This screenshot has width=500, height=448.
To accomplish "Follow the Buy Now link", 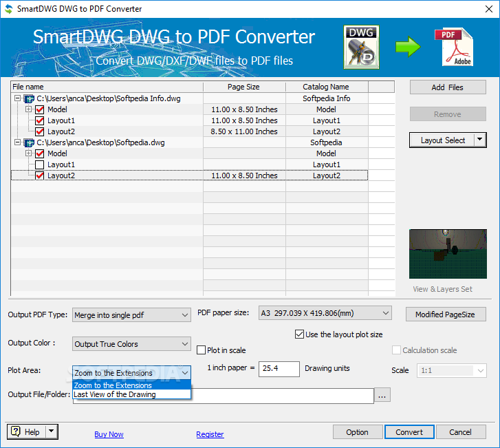I will click(109, 434).
